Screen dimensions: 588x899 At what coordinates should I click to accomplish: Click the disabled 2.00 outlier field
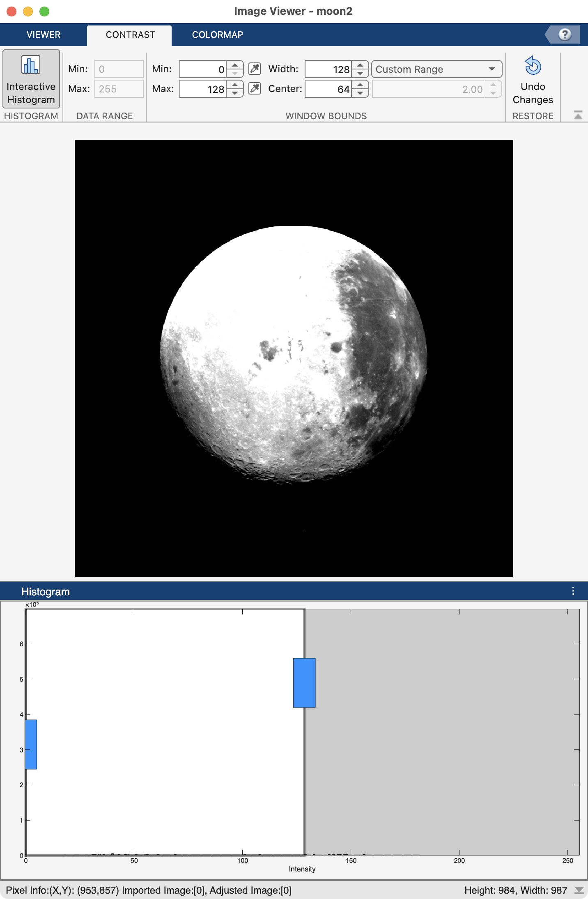pos(436,89)
